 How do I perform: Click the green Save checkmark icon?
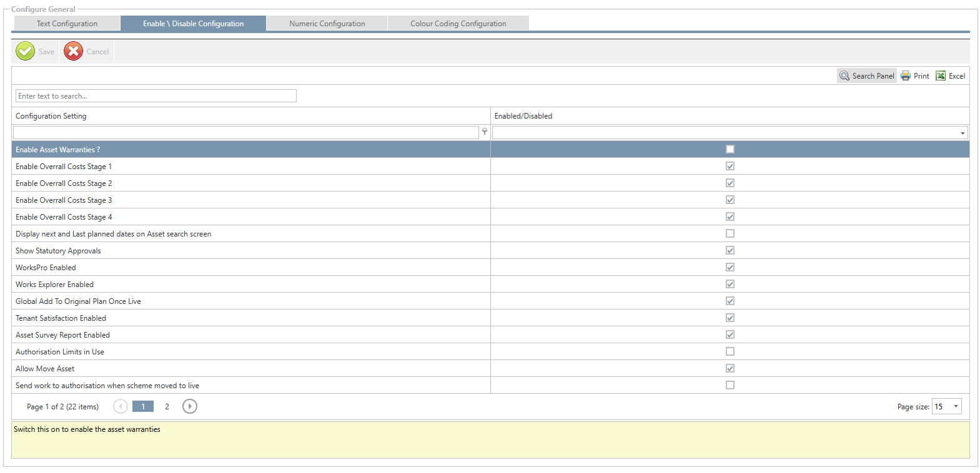click(x=26, y=51)
